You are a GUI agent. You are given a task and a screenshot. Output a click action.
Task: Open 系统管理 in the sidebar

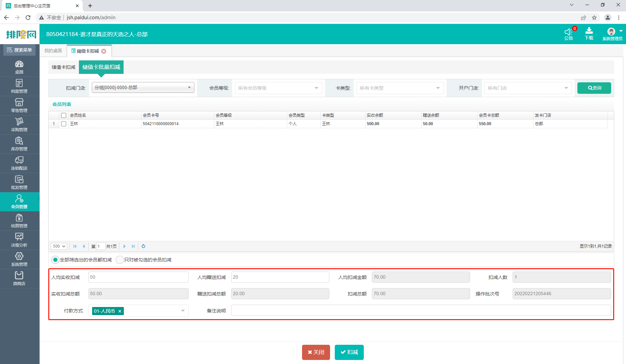[19, 259]
